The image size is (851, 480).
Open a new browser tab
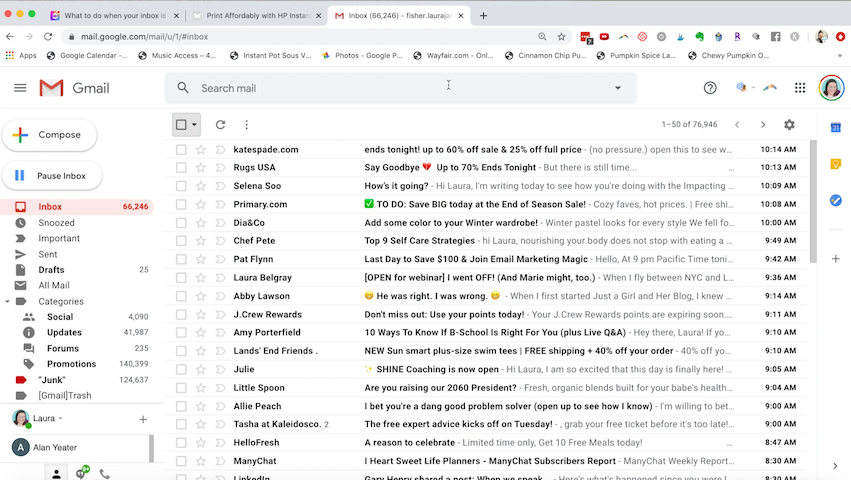tap(483, 15)
